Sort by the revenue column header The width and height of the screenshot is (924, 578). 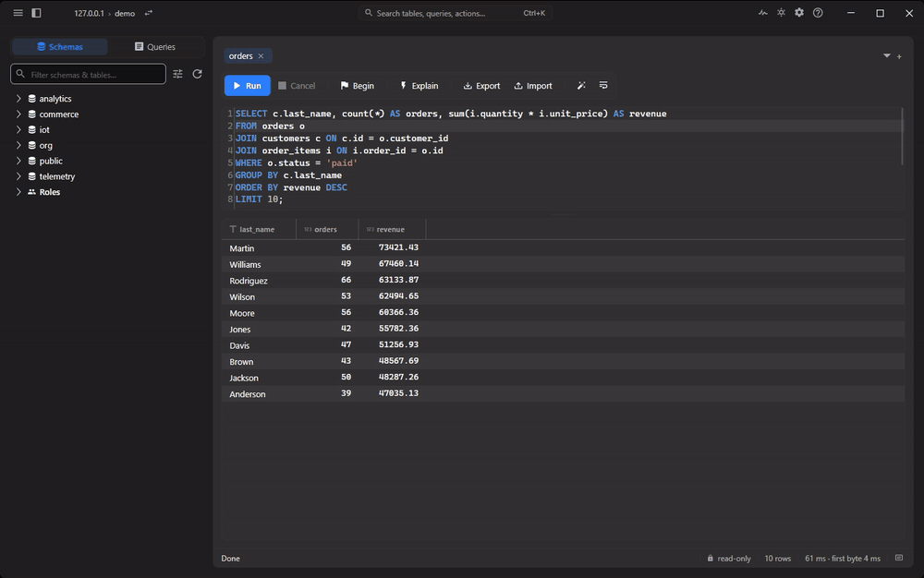(x=392, y=229)
